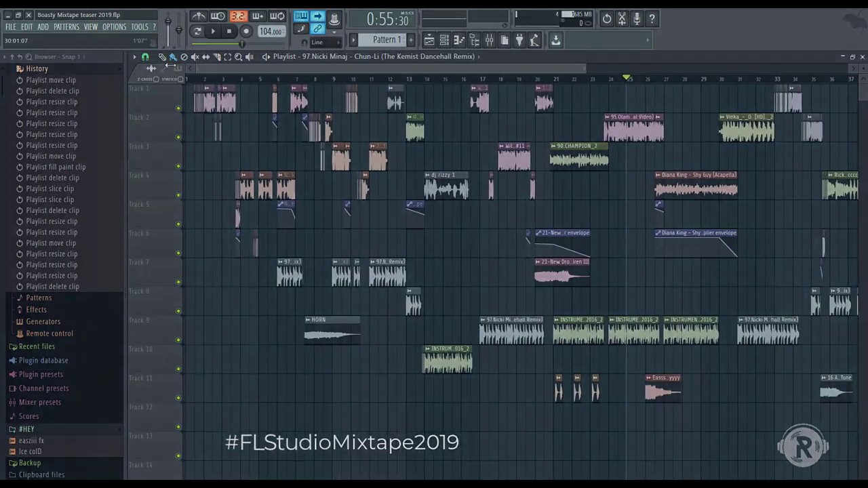The image size is (868, 488).
Task: Click the browser search icon
Action: pyautogui.click(x=28, y=57)
